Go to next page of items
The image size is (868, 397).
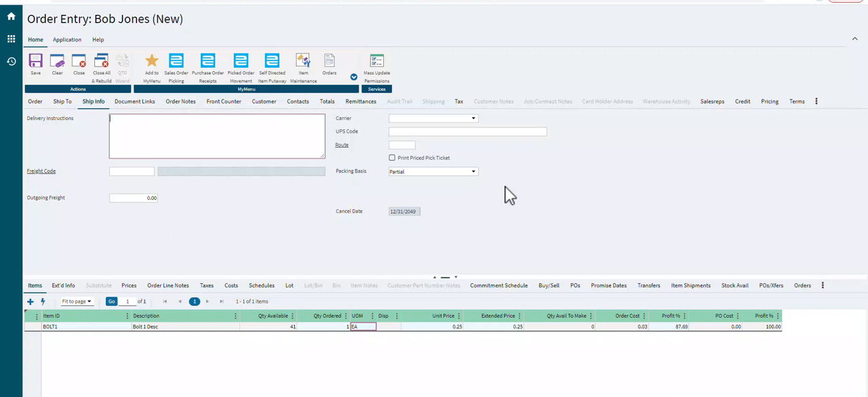[208, 301]
